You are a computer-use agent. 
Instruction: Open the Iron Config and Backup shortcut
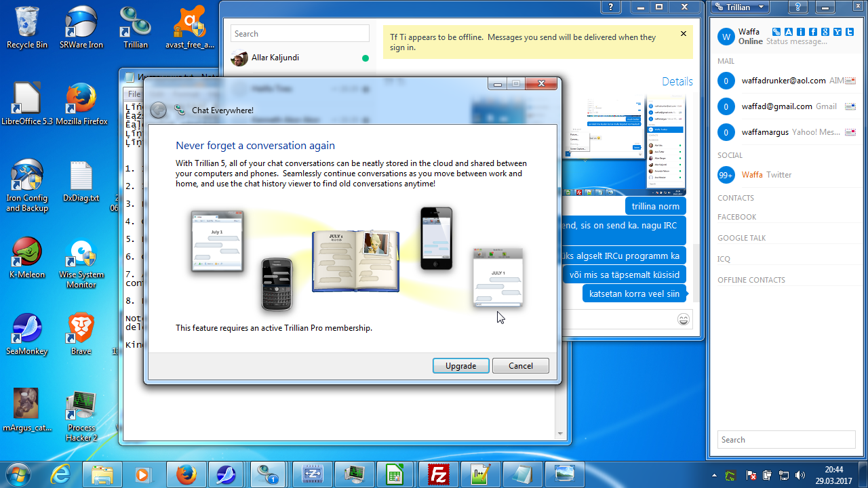[27, 185]
